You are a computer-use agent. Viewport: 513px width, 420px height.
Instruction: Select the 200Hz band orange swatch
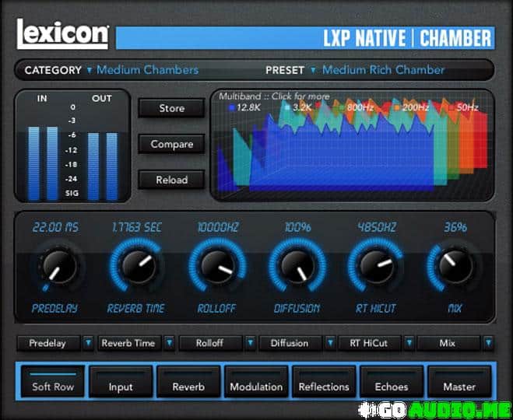coord(397,107)
